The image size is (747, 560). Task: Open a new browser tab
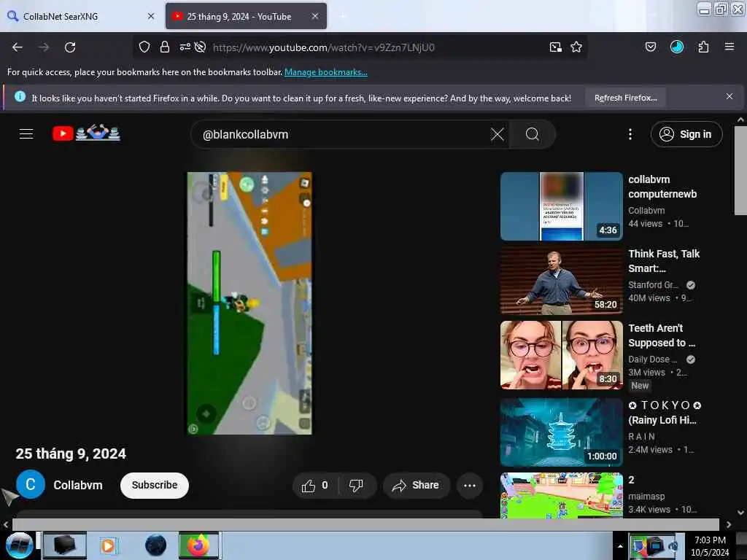[x=342, y=17]
